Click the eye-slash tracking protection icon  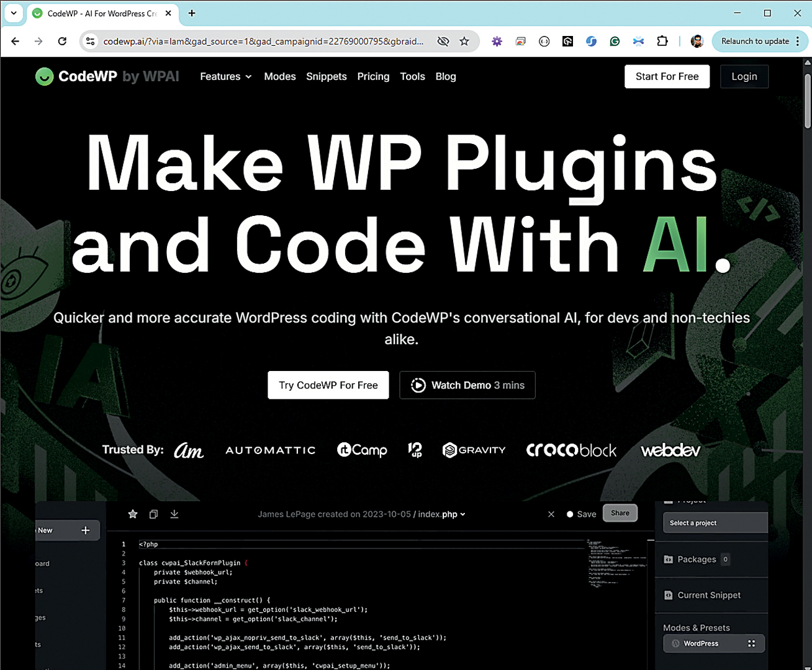[443, 42]
